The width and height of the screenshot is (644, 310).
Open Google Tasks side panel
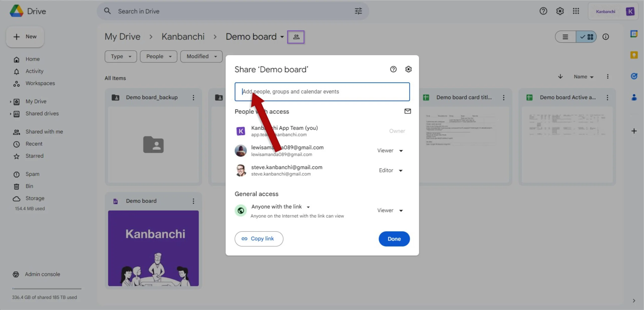(x=634, y=76)
